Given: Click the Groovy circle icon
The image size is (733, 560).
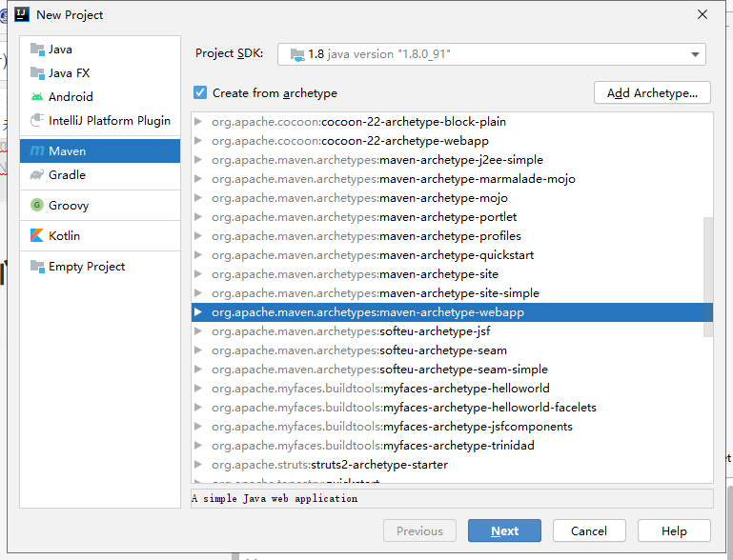Looking at the screenshot, I should [37, 205].
